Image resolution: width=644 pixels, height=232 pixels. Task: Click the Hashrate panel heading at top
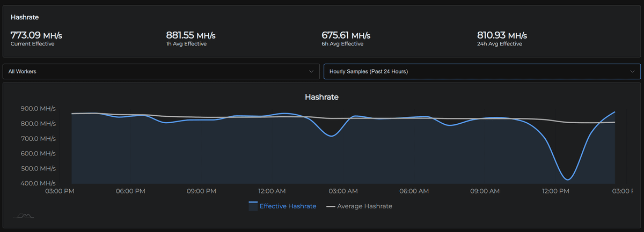tap(25, 17)
